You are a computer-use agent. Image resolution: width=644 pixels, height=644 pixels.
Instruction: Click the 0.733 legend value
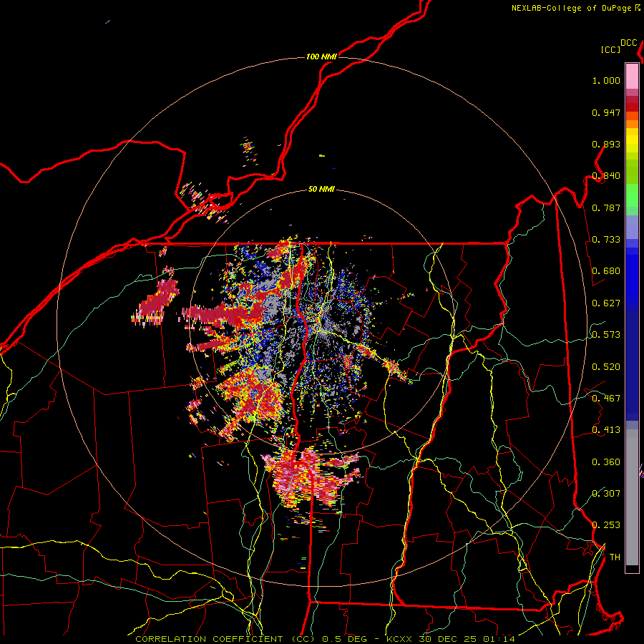pyautogui.click(x=606, y=240)
